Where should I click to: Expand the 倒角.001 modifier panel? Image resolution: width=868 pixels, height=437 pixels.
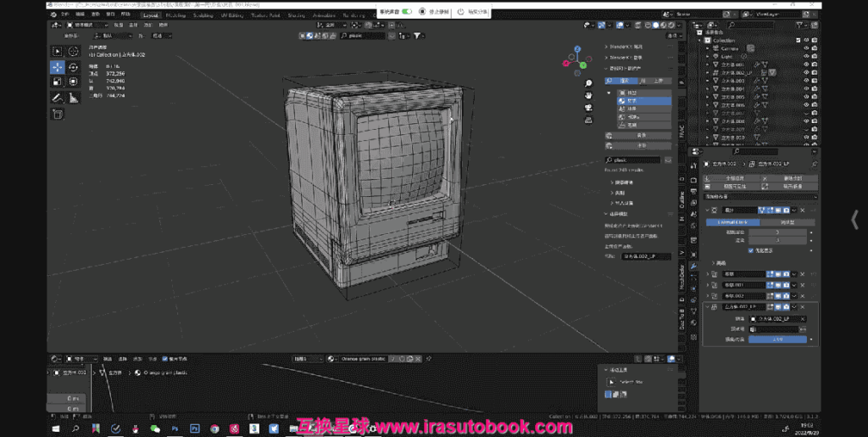[707, 285]
